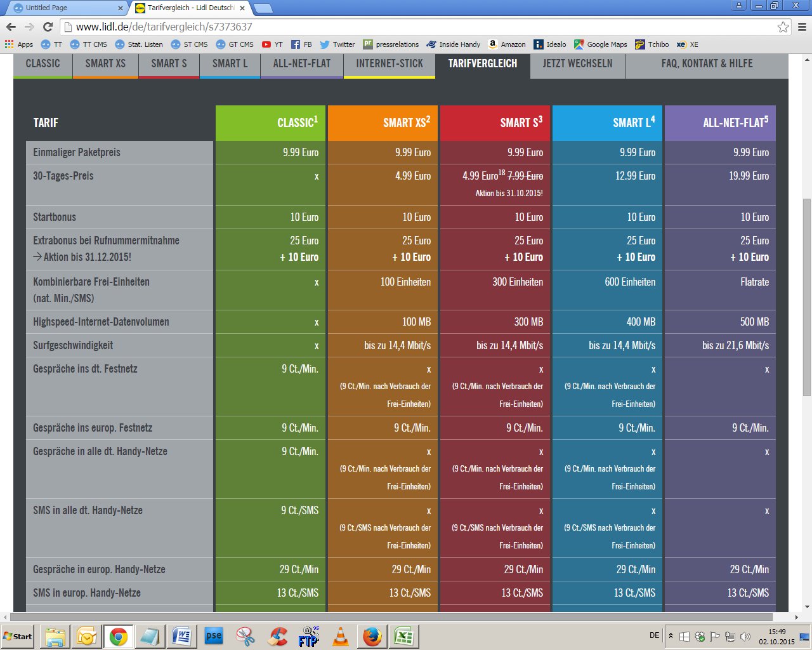This screenshot has height=650, width=812.
Task: Click the Windows Start button
Action: [18, 636]
